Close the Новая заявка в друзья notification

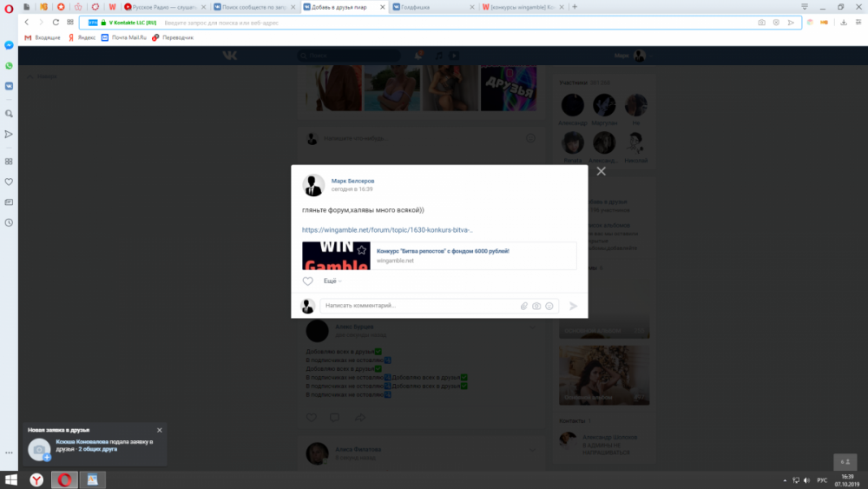(x=160, y=430)
